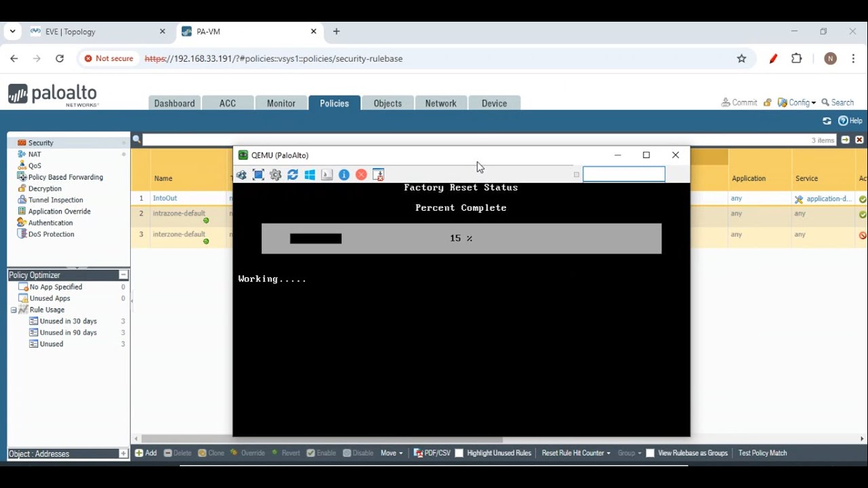Clear the filter with the red X icon

click(x=859, y=140)
